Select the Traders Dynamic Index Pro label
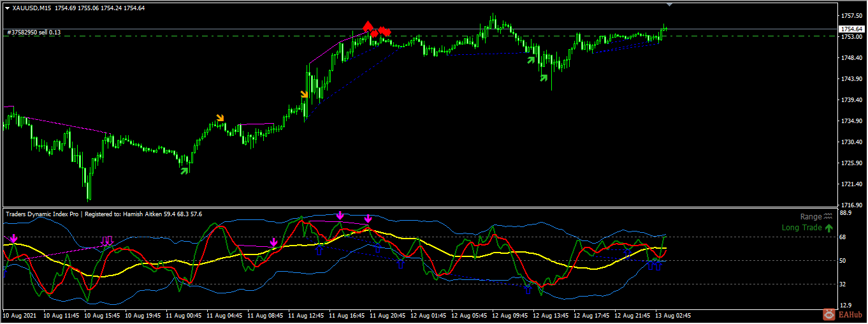 (x=43, y=214)
